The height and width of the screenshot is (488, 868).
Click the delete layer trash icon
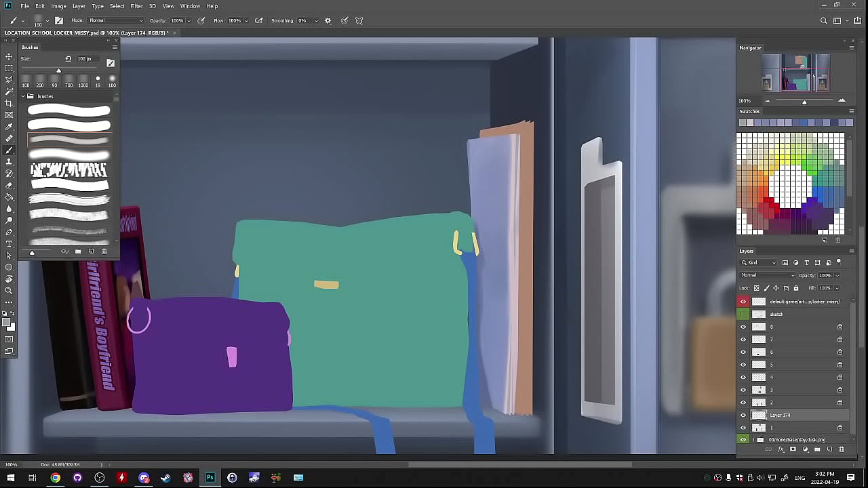[x=842, y=449]
